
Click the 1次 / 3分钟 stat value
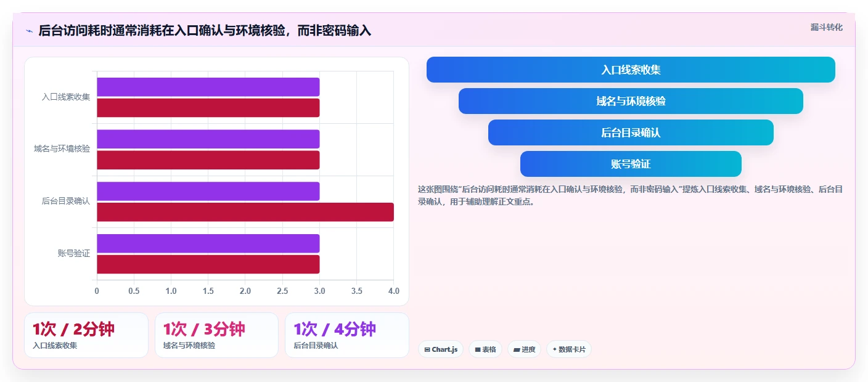(x=204, y=329)
